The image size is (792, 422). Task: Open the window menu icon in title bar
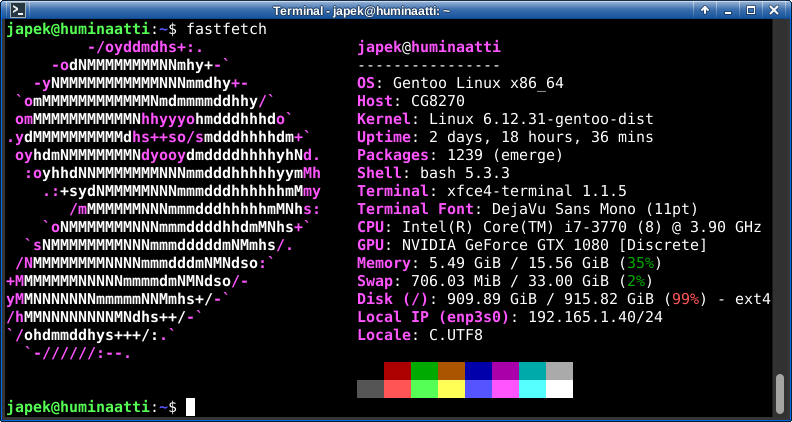(11, 9)
